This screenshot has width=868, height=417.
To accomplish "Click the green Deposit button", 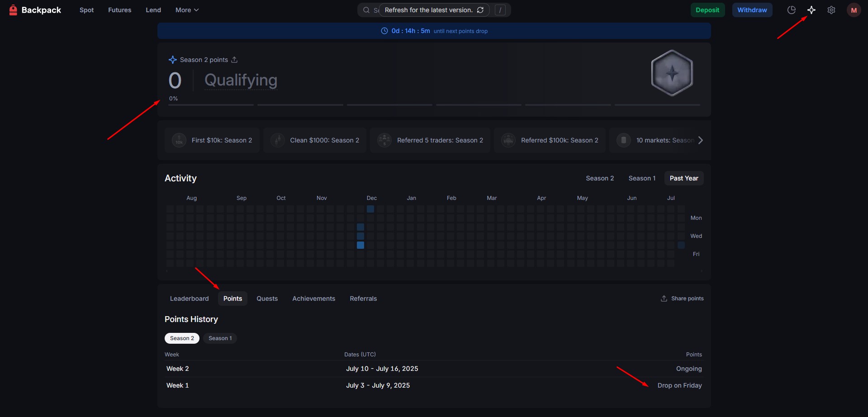I will [707, 10].
